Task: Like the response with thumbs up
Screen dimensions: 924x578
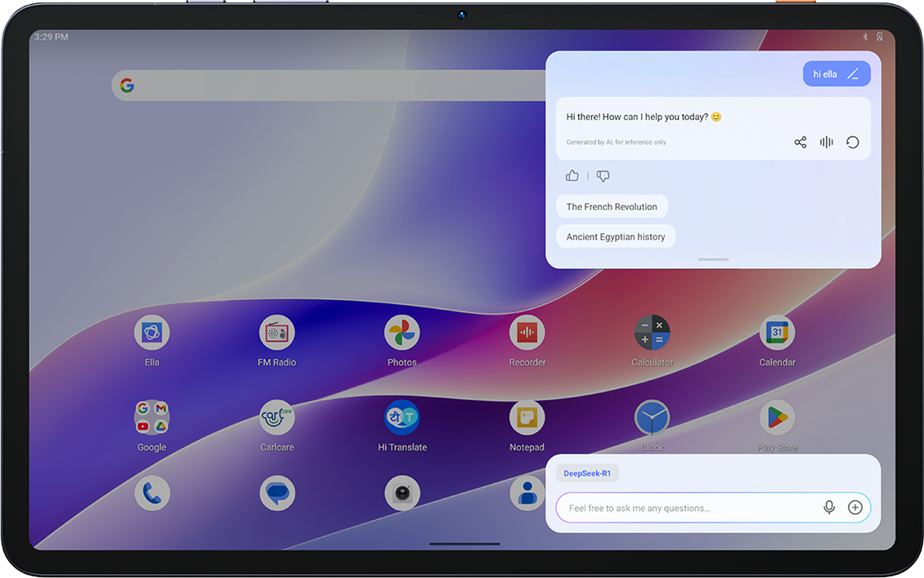Action: click(x=572, y=176)
